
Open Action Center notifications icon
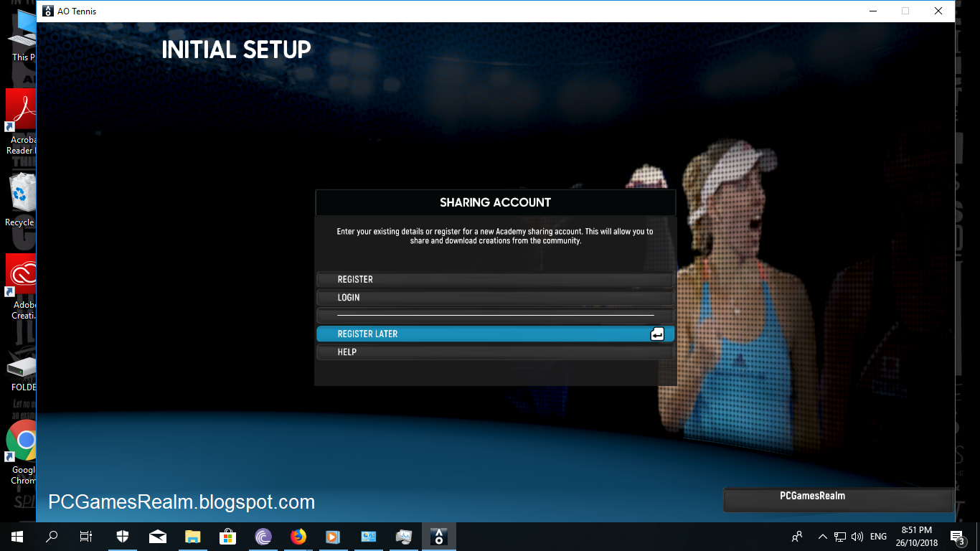pos(957,536)
